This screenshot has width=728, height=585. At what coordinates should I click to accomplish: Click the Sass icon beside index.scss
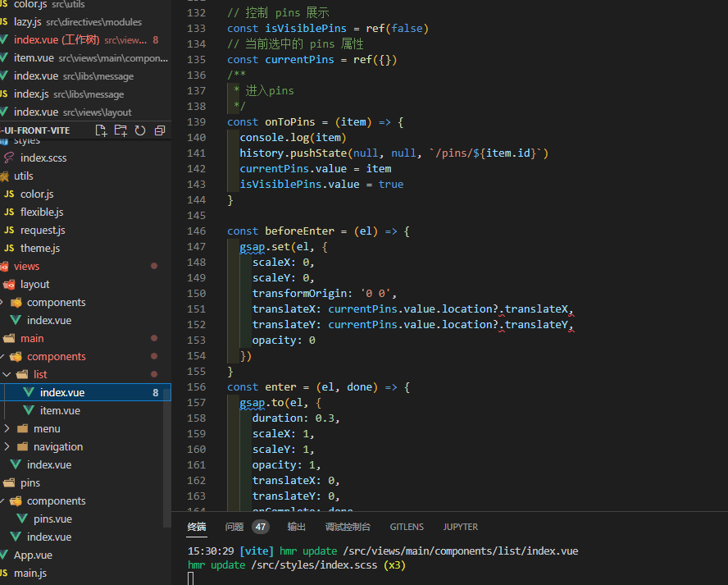point(9,158)
